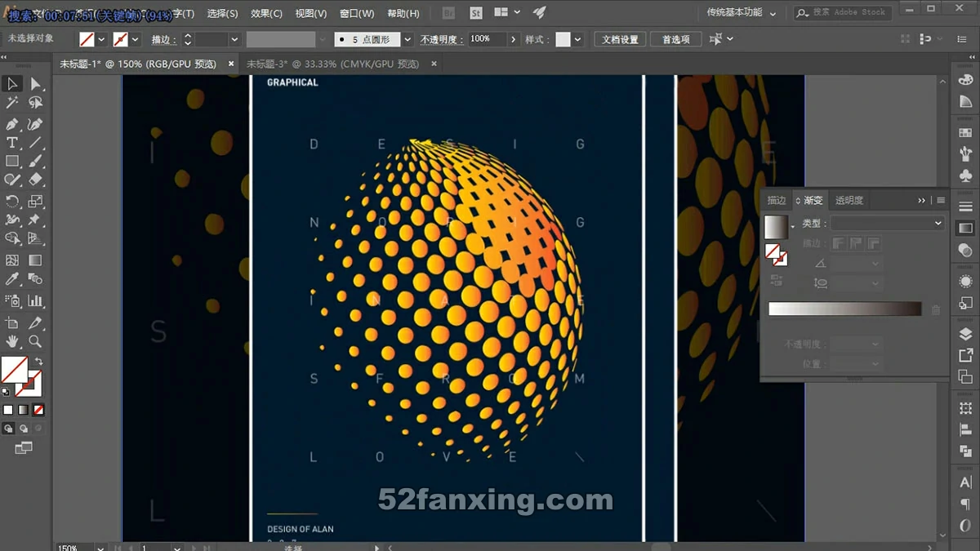The width and height of the screenshot is (980, 551).
Task: Switch to 描边 panel tab
Action: [x=777, y=200]
